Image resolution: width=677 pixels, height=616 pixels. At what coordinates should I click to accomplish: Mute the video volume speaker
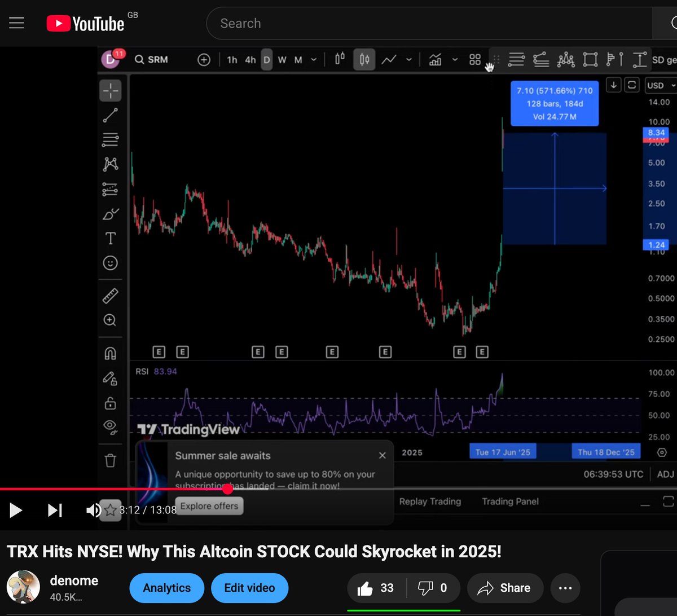93,511
